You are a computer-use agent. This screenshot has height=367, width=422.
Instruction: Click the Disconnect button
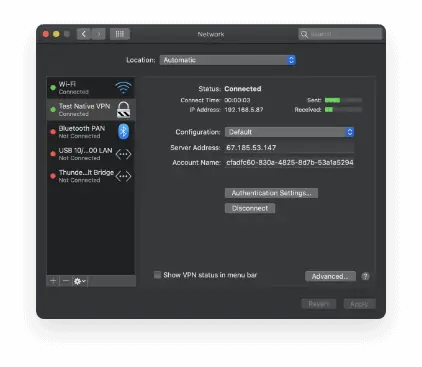pyautogui.click(x=250, y=208)
